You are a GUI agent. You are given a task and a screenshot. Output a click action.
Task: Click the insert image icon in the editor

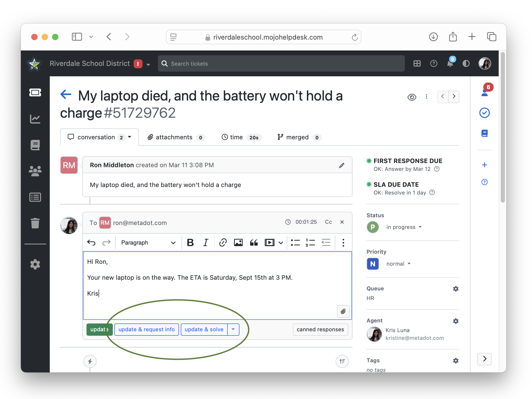pos(238,243)
